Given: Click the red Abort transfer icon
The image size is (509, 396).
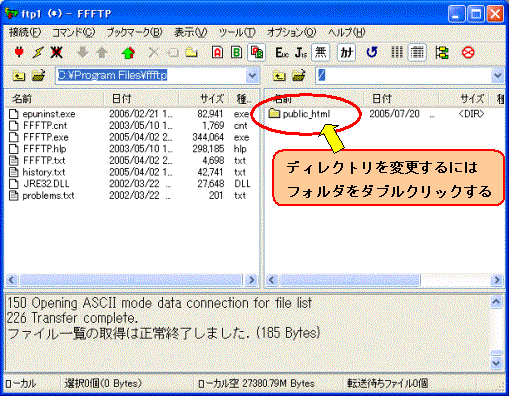Looking at the screenshot, I should coord(468,52).
